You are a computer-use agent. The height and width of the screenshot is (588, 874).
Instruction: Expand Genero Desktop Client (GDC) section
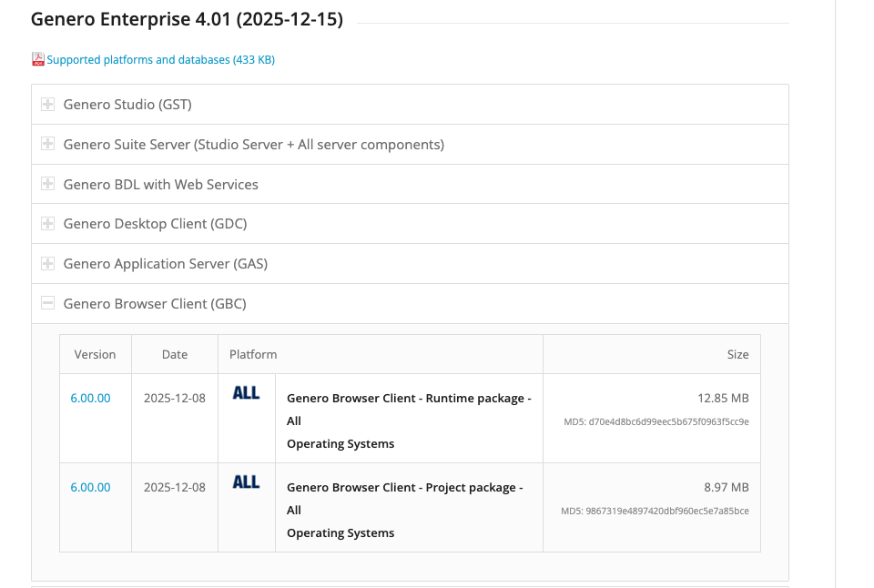[x=155, y=224]
